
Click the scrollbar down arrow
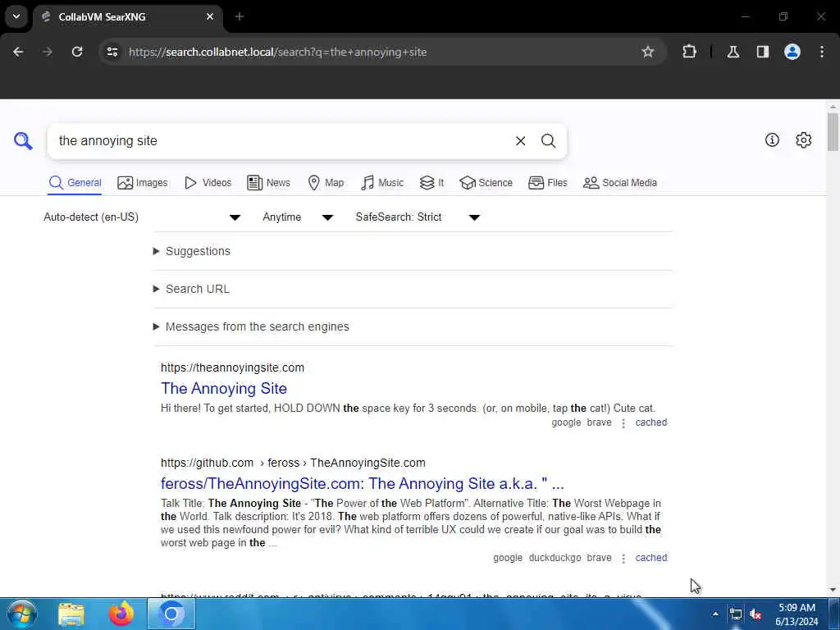pos(833,590)
